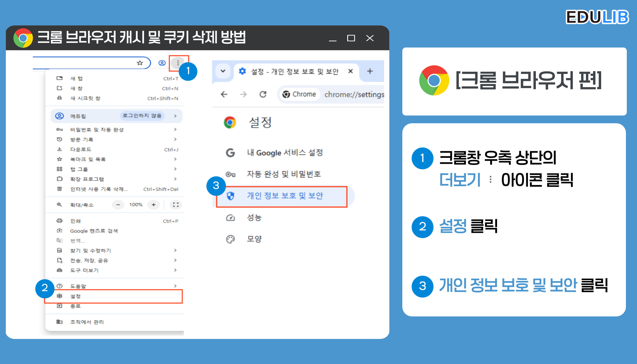Click the reload page button
This screenshot has height=364, width=637.
tap(263, 94)
